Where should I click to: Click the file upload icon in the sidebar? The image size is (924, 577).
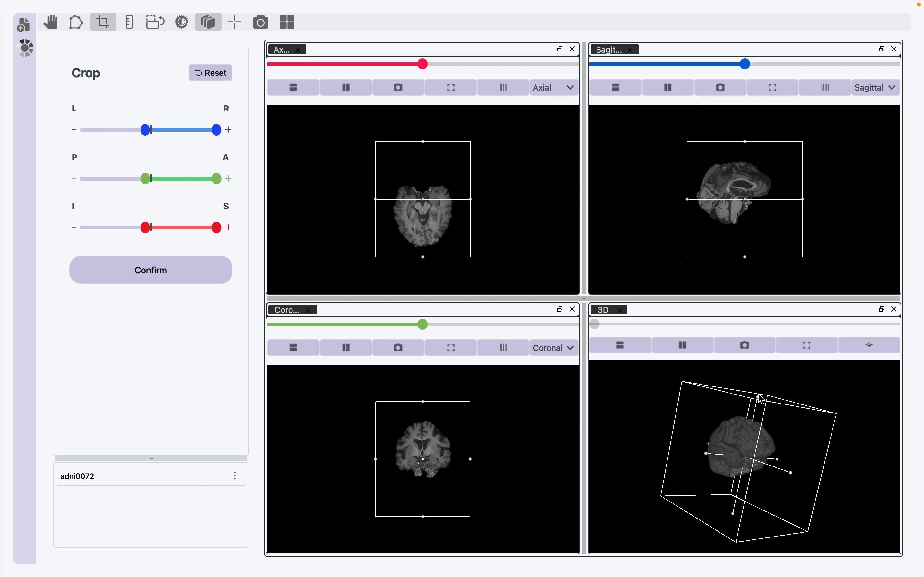(24, 25)
